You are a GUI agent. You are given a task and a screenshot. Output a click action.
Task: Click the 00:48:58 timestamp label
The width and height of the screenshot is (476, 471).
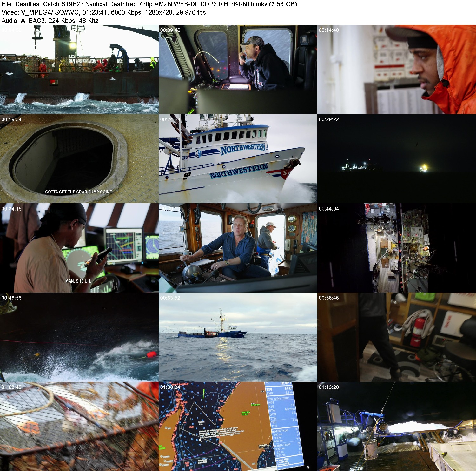pyautogui.click(x=11, y=298)
